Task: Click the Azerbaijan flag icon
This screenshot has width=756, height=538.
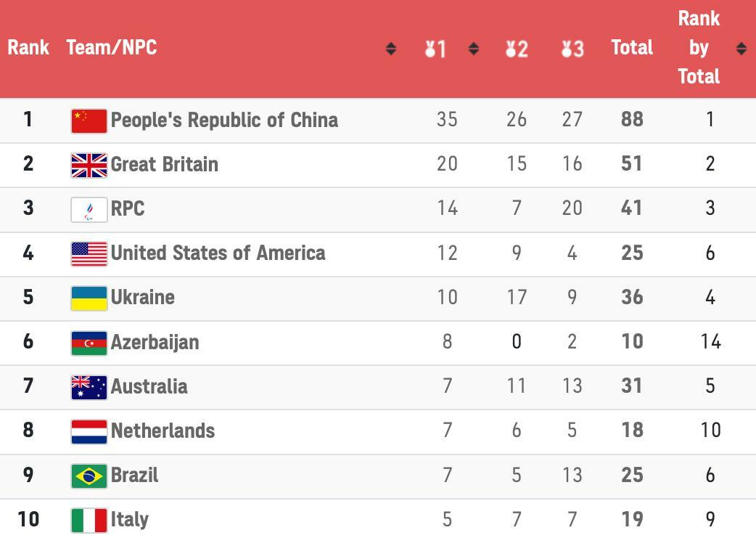Action: coord(89,343)
